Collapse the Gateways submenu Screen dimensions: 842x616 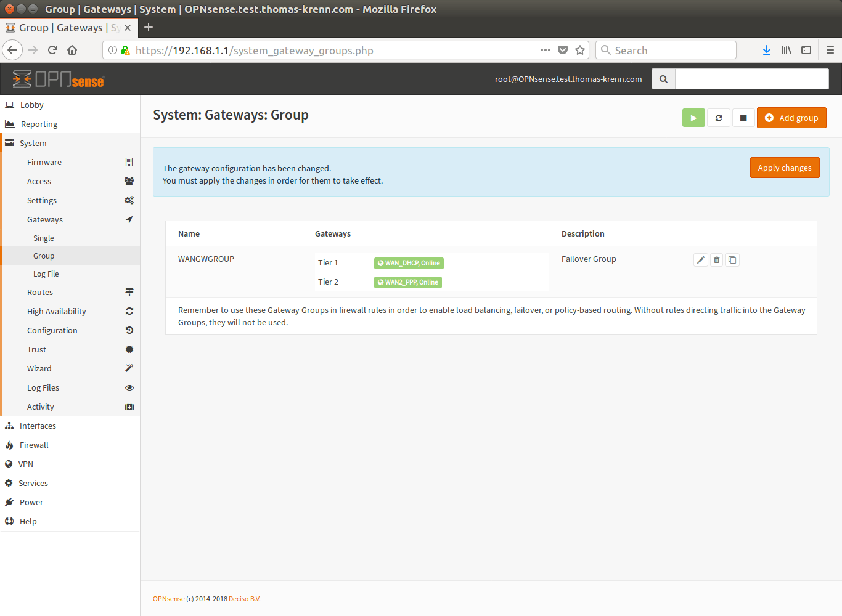tap(71, 219)
